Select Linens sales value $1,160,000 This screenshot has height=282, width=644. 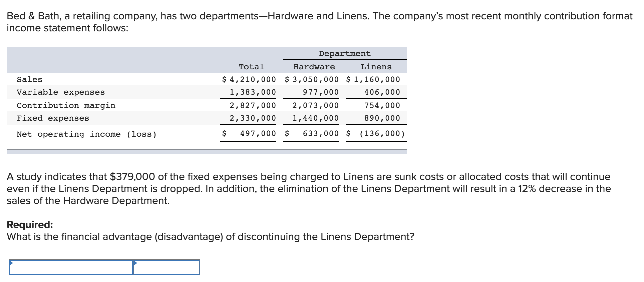pyautogui.click(x=373, y=80)
